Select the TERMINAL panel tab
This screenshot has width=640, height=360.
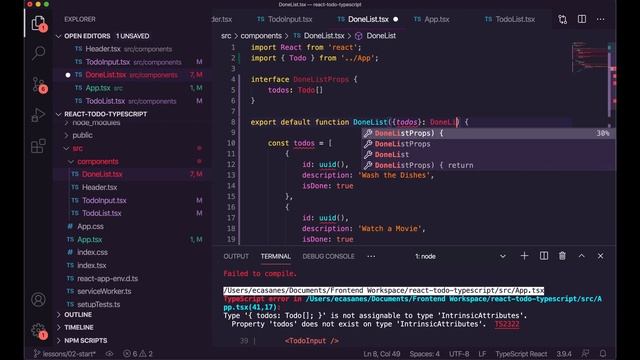(x=276, y=256)
